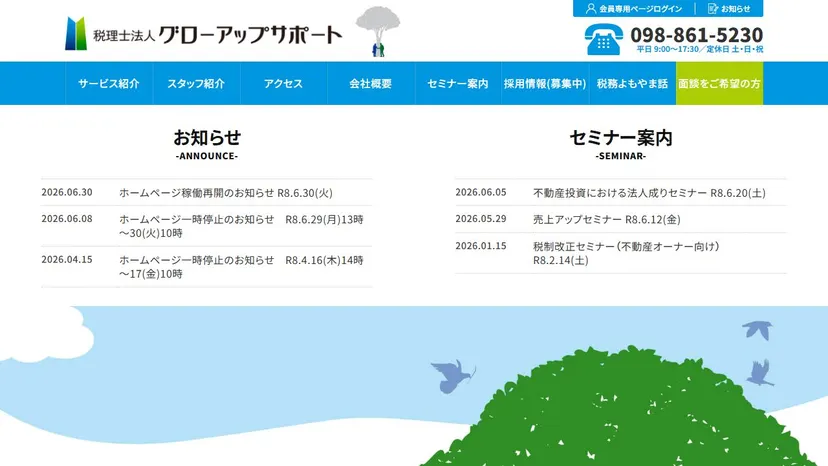Select セミナー案内 in the navigation bar
Image resolution: width=828 pixels, height=466 pixels.
tap(458, 83)
